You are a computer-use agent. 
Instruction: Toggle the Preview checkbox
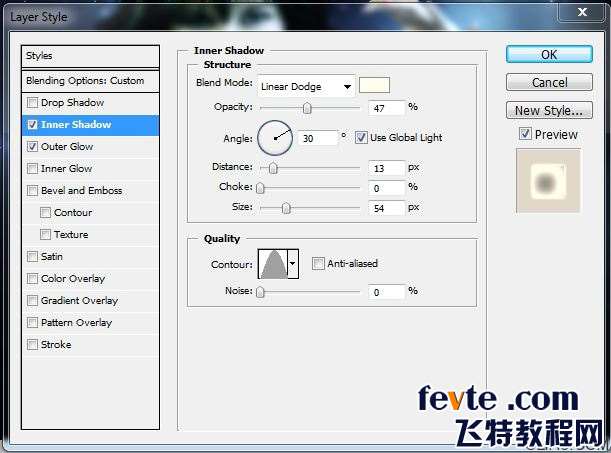tap(525, 134)
